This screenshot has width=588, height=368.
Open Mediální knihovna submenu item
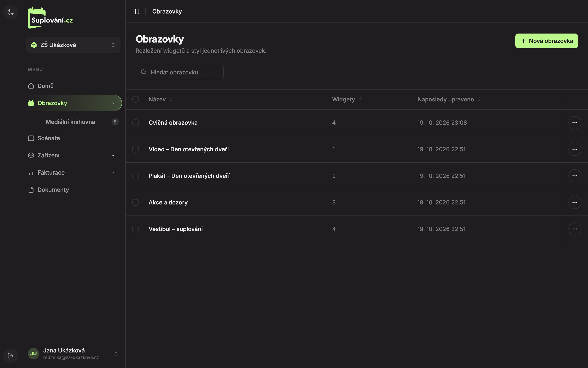pyautogui.click(x=70, y=122)
